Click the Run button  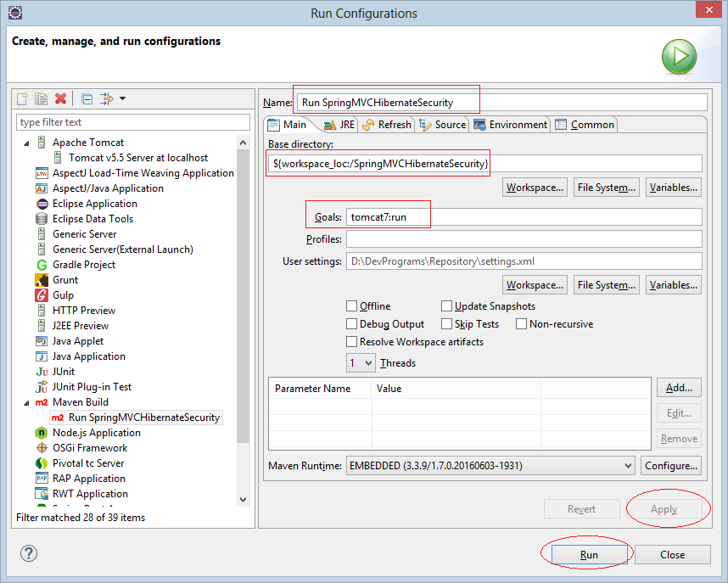click(x=589, y=555)
